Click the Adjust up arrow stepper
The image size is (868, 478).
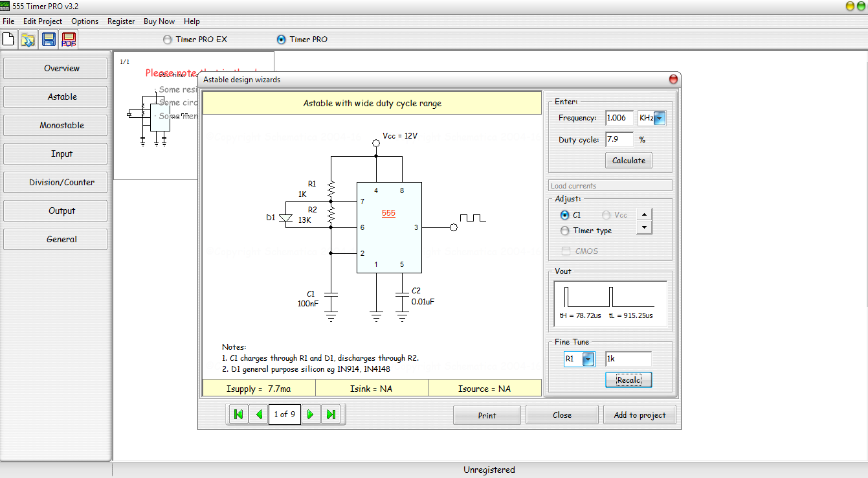click(x=644, y=215)
